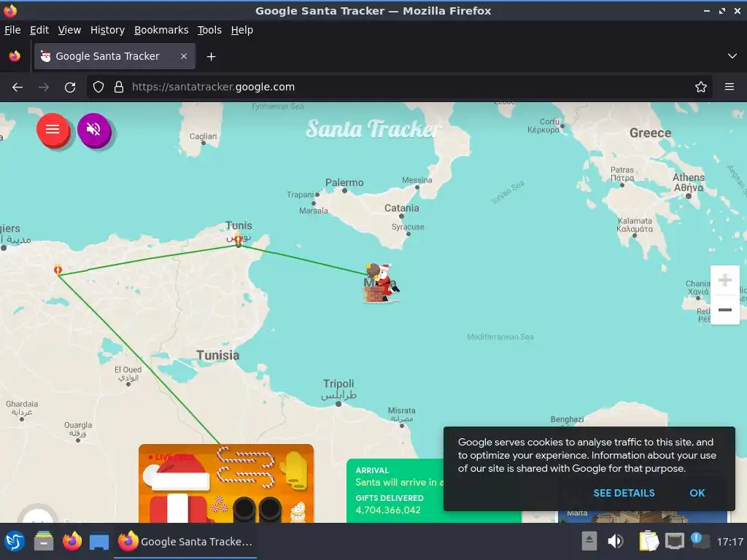
Task: Go back to previous page
Action: [x=18, y=87]
